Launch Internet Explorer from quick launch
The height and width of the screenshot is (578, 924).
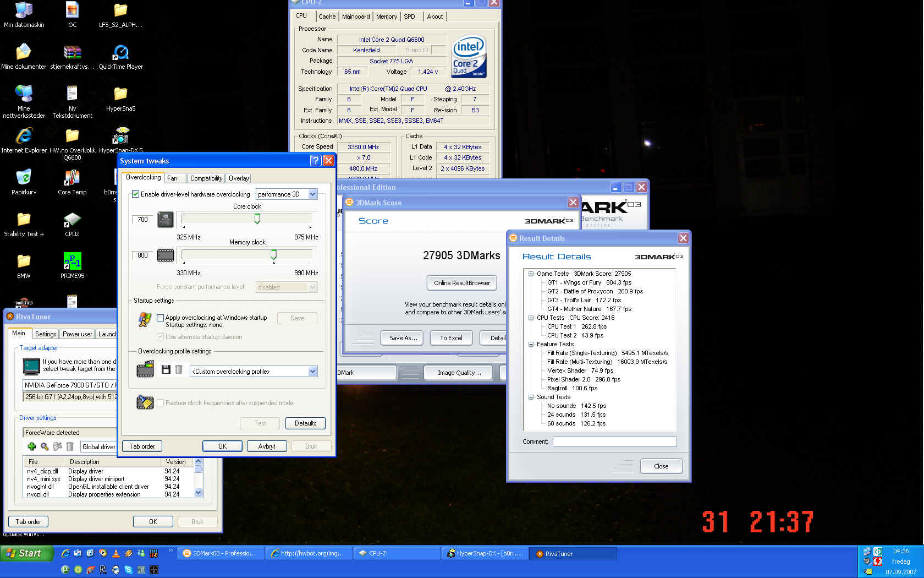pos(65,553)
